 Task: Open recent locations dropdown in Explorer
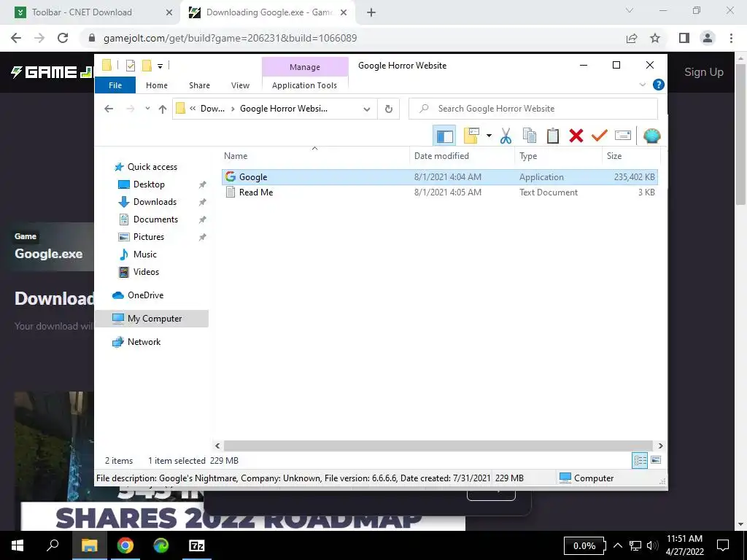pyautogui.click(x=147, y=109)
